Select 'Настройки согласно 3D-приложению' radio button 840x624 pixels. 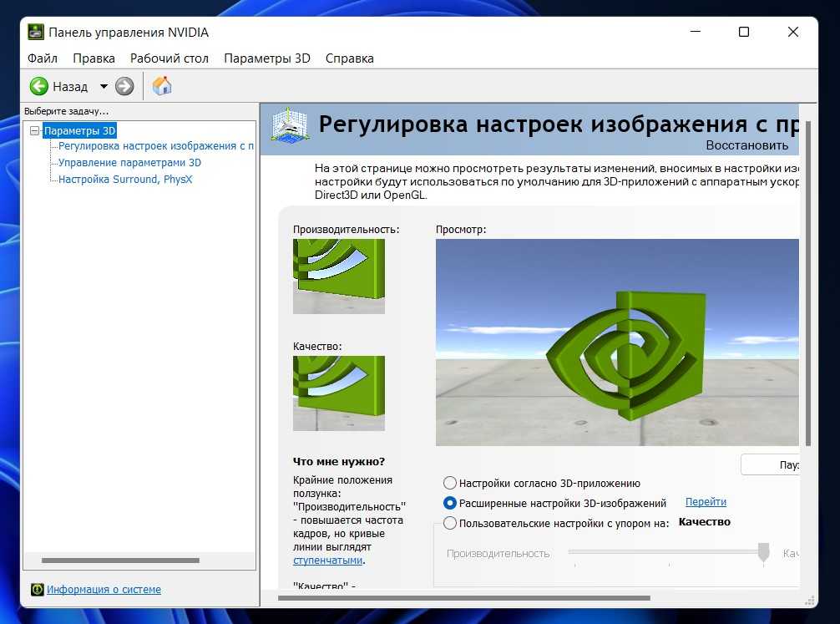pos(451,483)
